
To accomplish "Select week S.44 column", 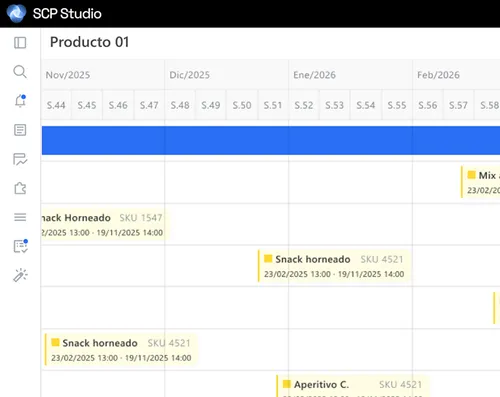I will coord(56,105).
